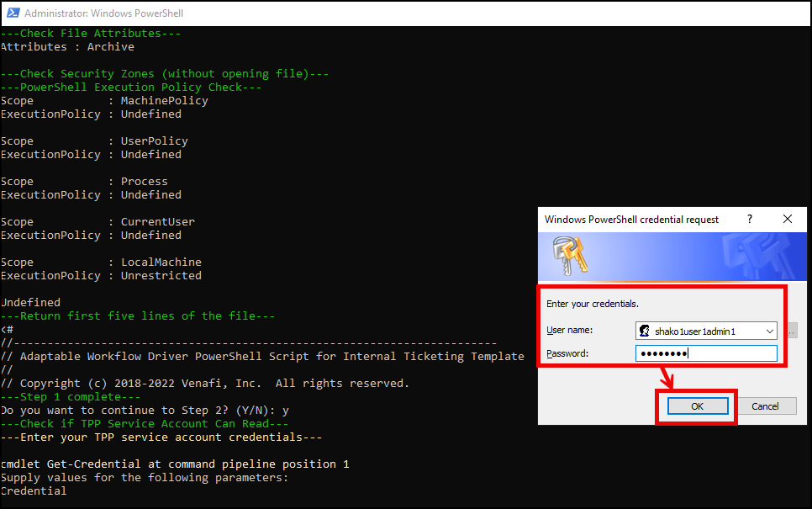The image size is (812, 509).
Task: Close the credential request dialog
Action: point(787,220)
